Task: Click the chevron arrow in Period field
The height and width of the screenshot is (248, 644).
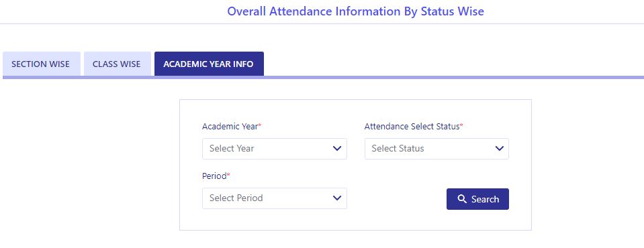Action: (x=337, y=198)
